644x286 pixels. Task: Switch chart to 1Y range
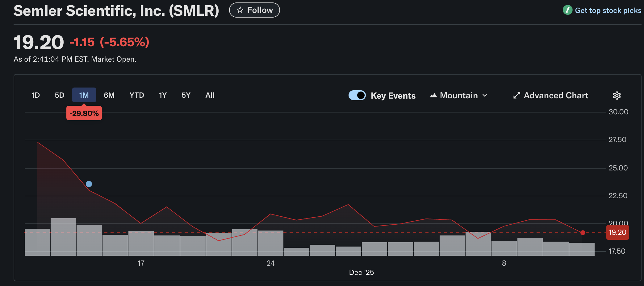[x=163, y=95]
